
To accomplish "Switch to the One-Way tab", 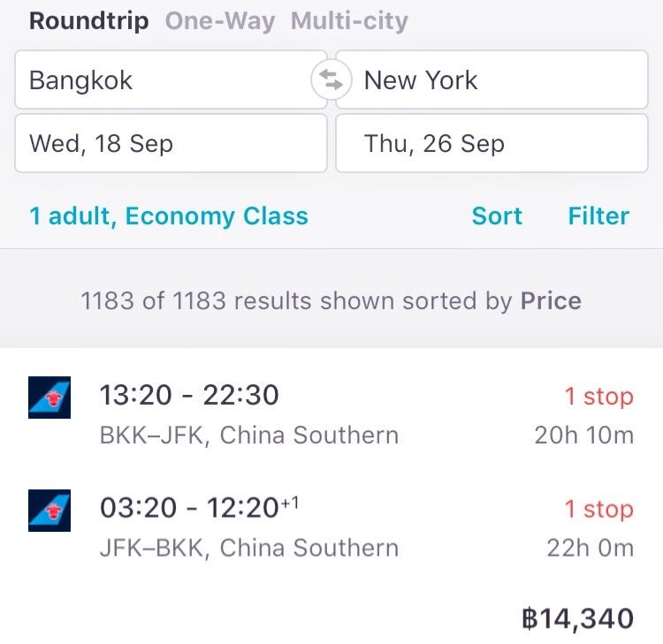I will point(219,21).
